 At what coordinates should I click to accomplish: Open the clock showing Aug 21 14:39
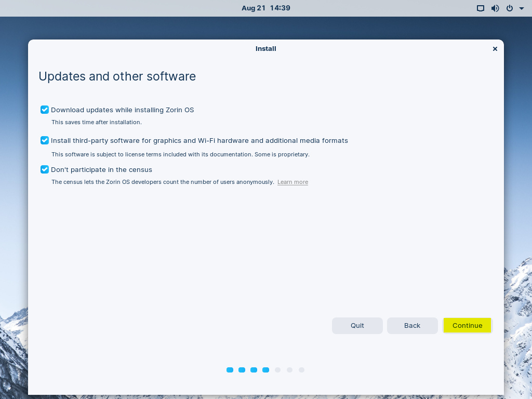tap(265, 8)
